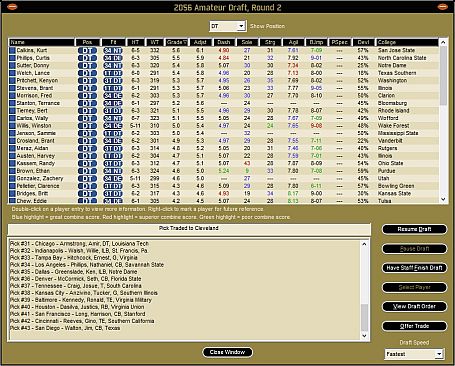
Task: Click the DT position badge for Kassem, Randy
Action: (x=87, y=164)
